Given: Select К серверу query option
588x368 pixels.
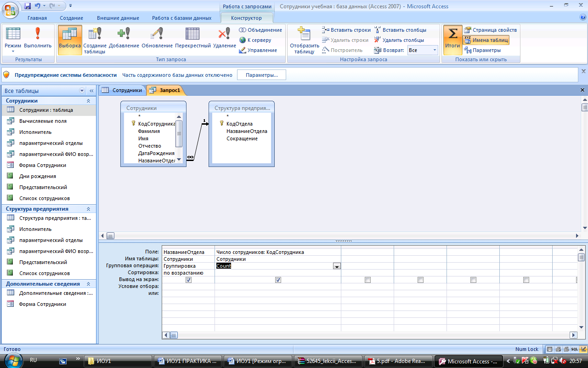Looking at the screenshot, I should (255, 40).
